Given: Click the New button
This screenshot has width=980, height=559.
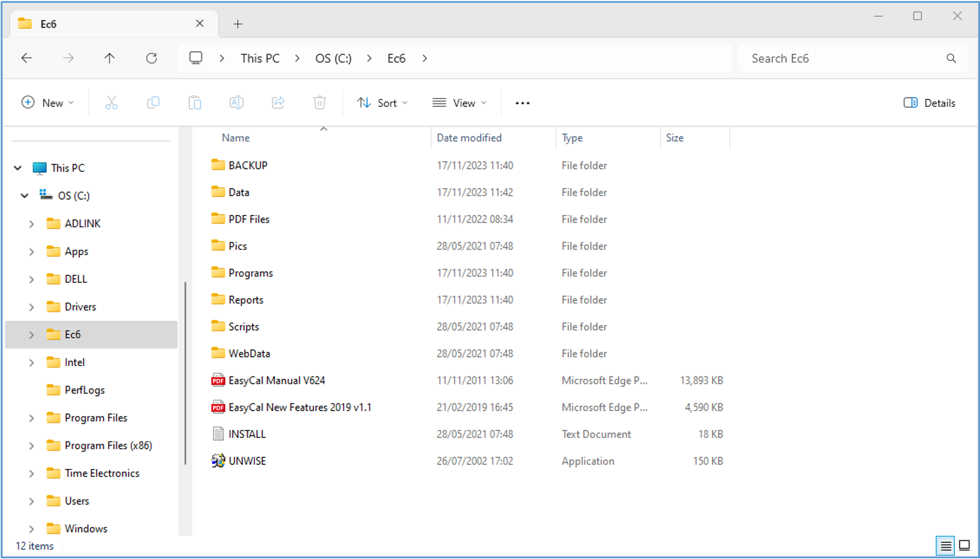Looking at the screenshot, I should tap(47, 103).
